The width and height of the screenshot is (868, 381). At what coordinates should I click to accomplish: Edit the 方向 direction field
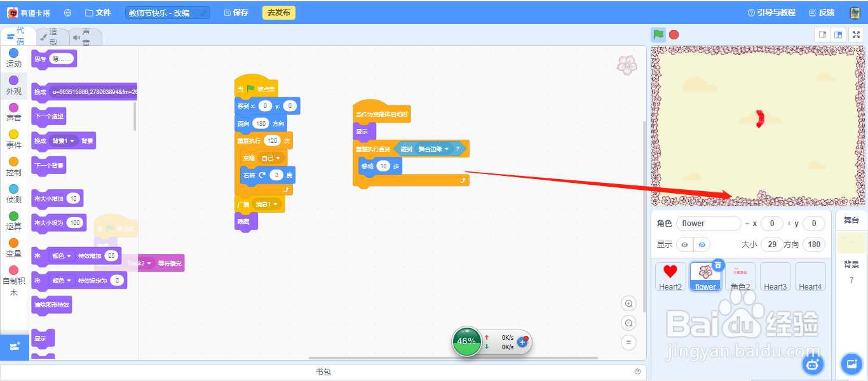coord(813,244)
